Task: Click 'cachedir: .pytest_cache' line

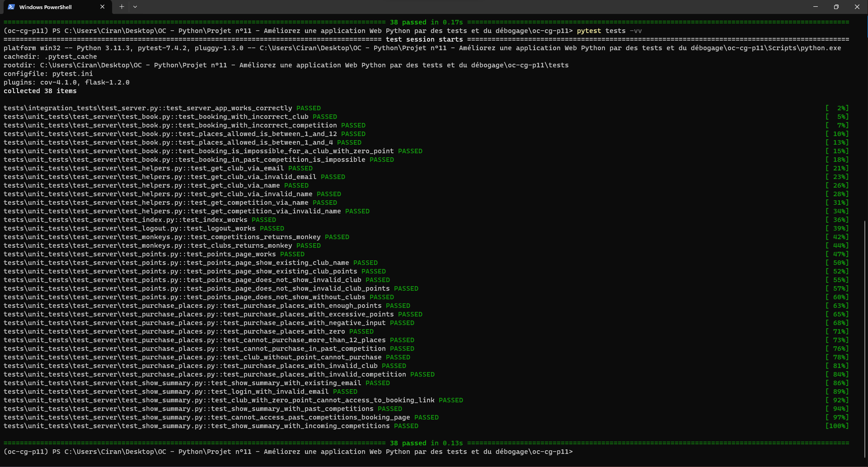Action: [50, 57]
